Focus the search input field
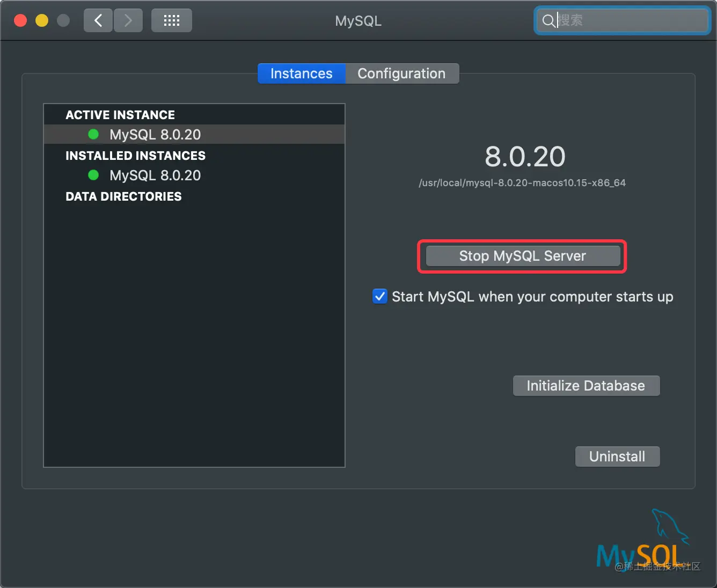This screenshot has width=717, height=588. tap(623, 21)
